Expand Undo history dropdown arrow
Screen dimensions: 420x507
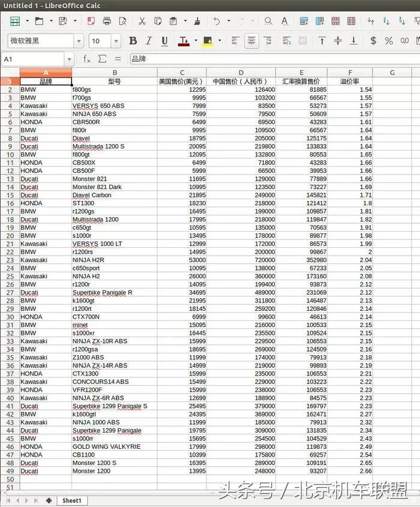coord(229,22)
